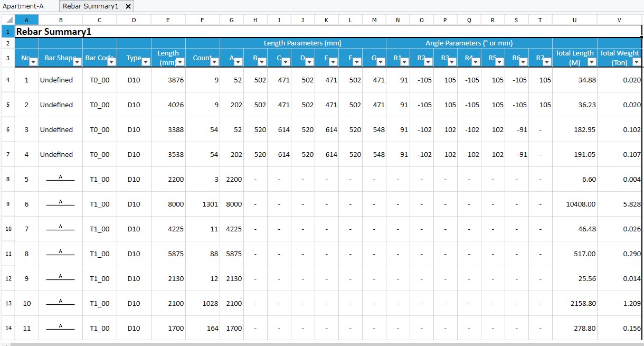Click the count cell 1301
644x346 pixels.
click(203, 204)
